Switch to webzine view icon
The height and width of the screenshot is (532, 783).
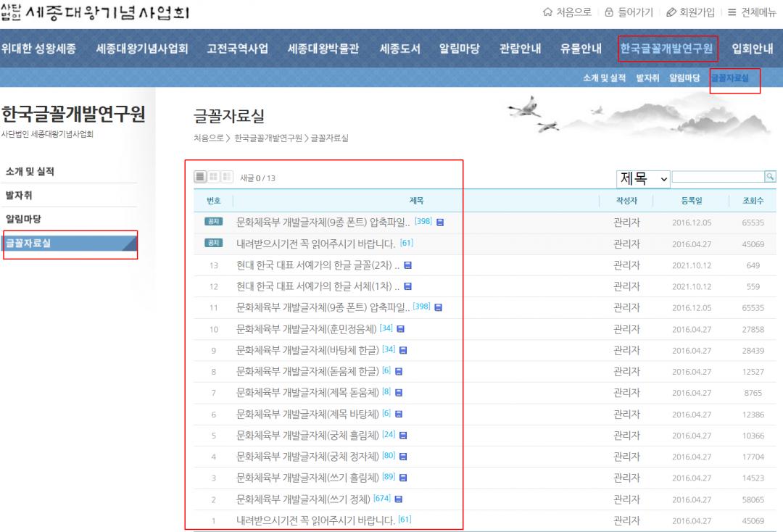click(227, 178)
